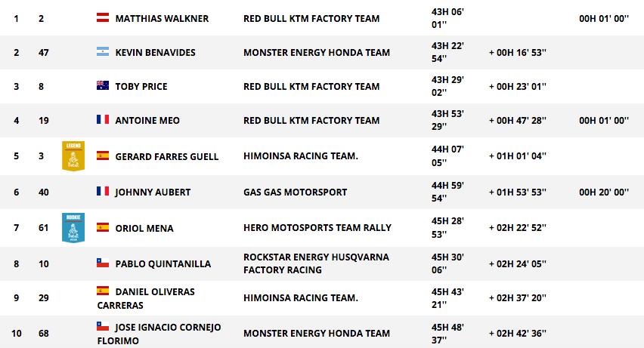The height and width of the screenshot is (348, 644).
Task: Click Antoine Meo's gap + 00H 47' 28''
Action: pos(518,120)
